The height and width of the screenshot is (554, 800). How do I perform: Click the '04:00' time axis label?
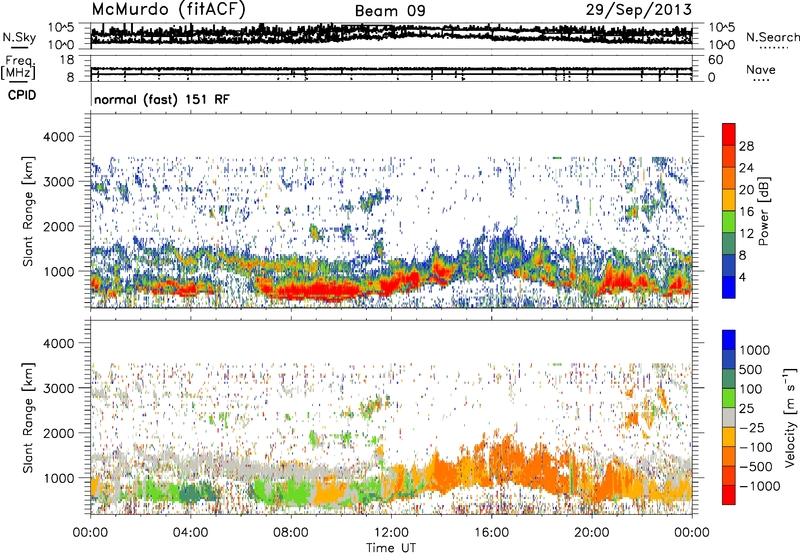[190, 533]
